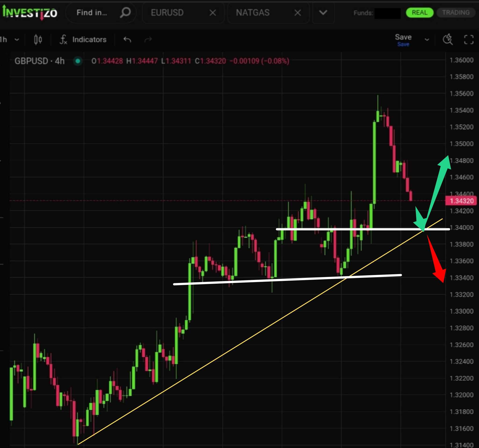The height and width of the screenshot is (448, 479).
Task: Close the NATGAS tab
Action: coord(298,13)
